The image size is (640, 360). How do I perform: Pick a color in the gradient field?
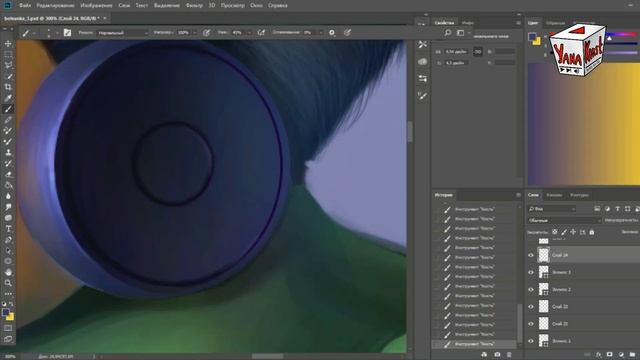(584, 124)
